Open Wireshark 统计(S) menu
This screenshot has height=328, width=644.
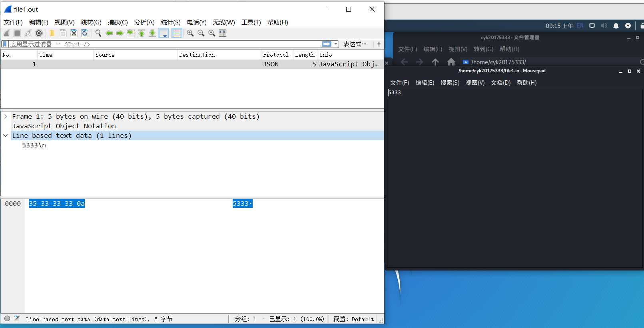(x=171, y=22)
